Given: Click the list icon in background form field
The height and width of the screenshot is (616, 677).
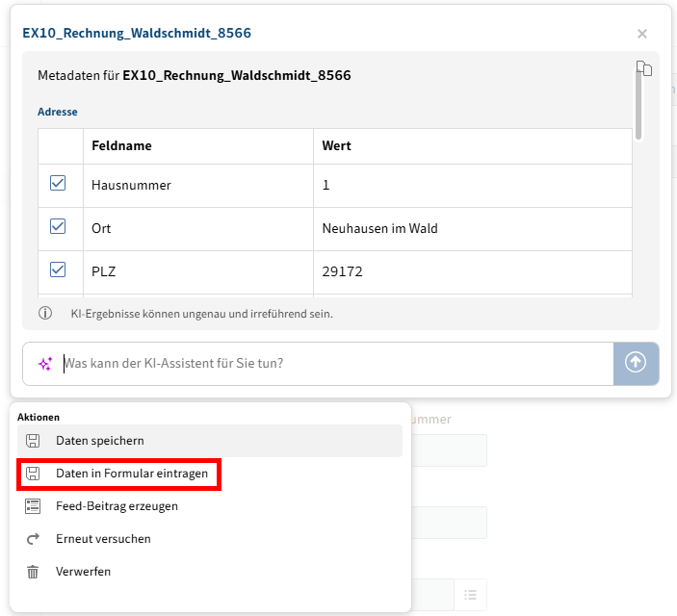Looking at the screenshot, I should click(x=470, y=595).
